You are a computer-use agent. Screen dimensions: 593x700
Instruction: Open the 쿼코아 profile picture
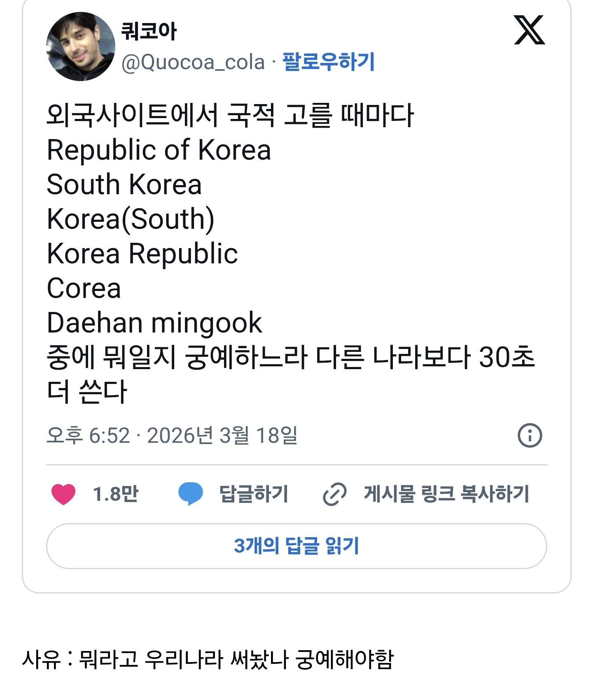pyautogui.click(x=81, y=47)
